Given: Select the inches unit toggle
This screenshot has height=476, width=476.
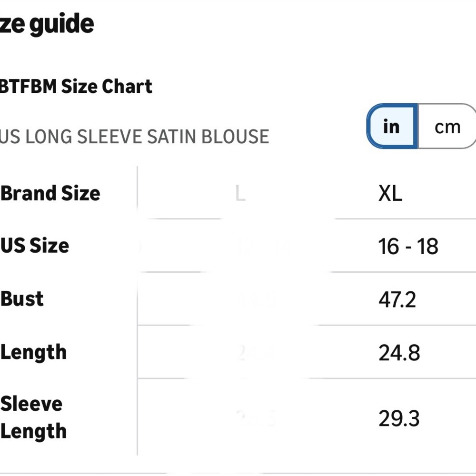Looking at the screenshot, I should tap(392, 127).
